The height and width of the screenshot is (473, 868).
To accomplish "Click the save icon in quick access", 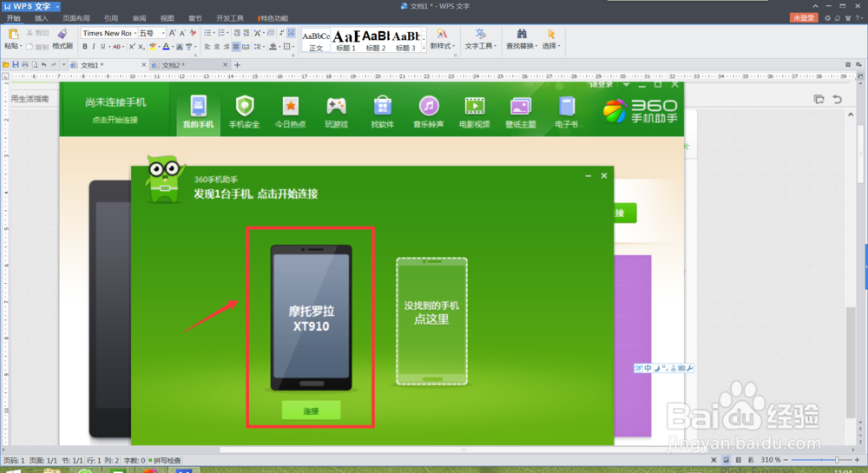I will coord(16,65).
